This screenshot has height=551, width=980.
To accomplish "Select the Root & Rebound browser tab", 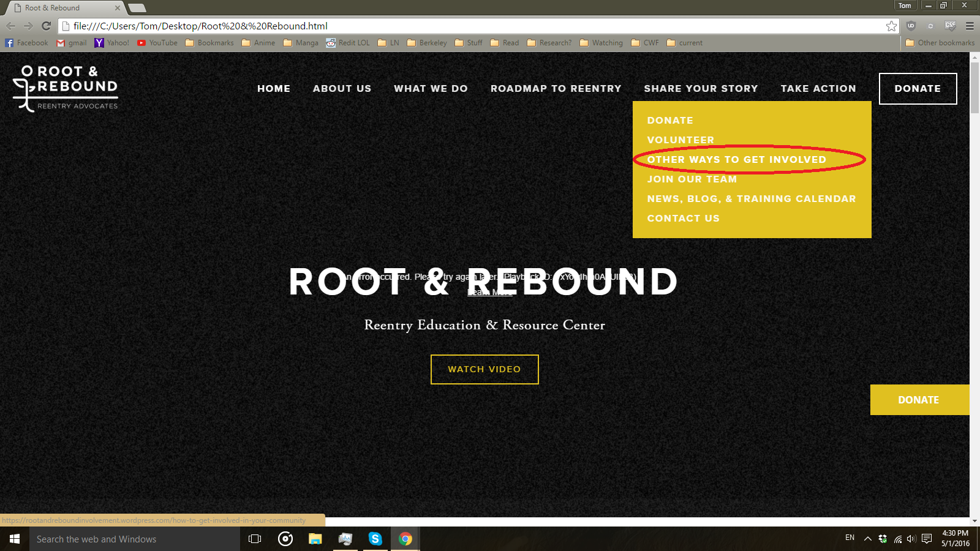I will 64,8.
